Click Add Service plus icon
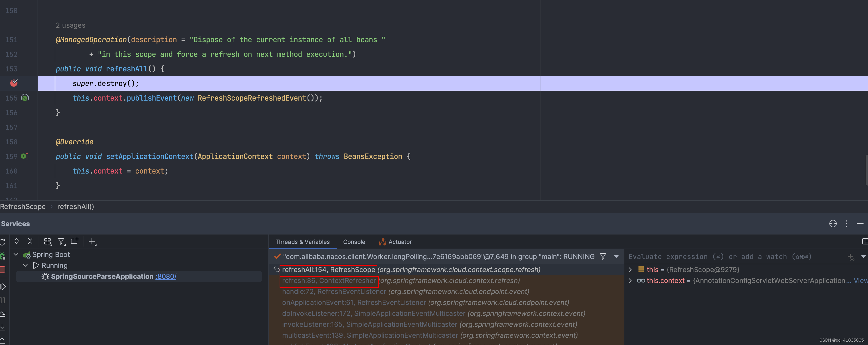Screen dimensions: 868x345 [92, 241]
